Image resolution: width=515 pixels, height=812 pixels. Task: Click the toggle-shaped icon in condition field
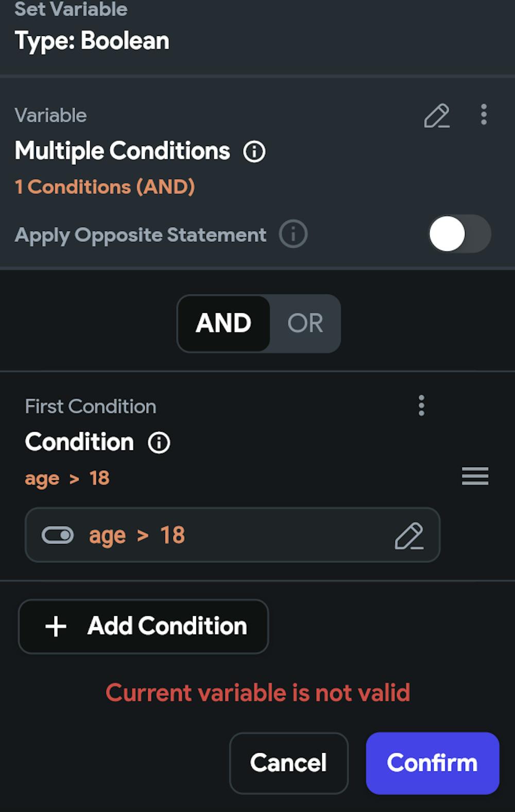coord(58,535)
